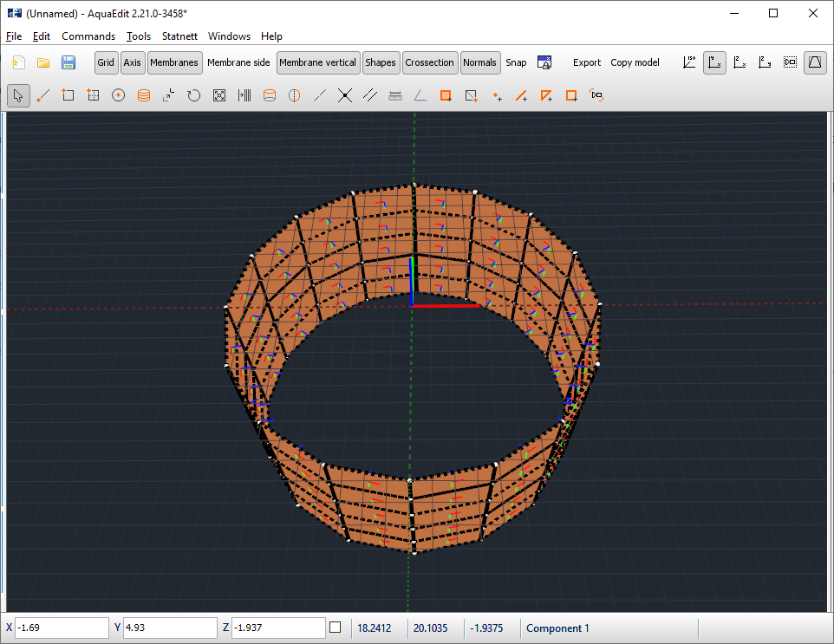This screenshot has width=834, height=644.
Task: Choose the crossed lines intersection tool
Action: (345, 95)
